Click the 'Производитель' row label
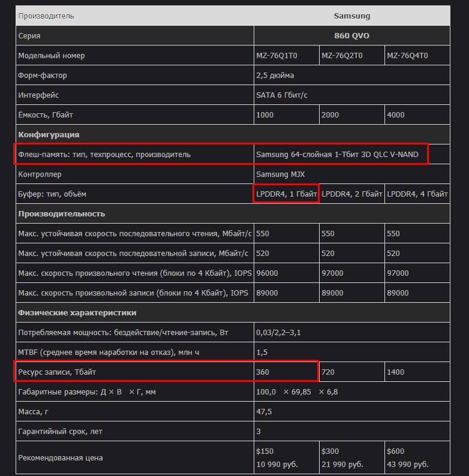This screenshot has width=469, height=476. click(46, 16)
